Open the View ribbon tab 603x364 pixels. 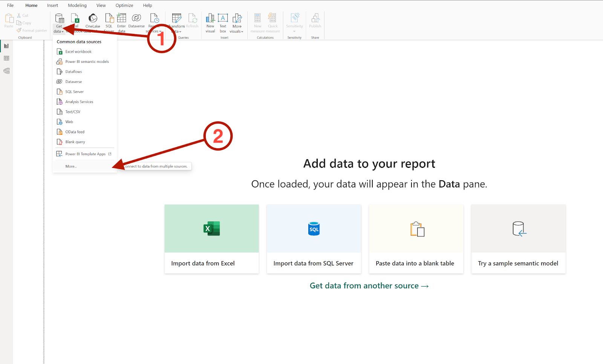pos(101,5)
